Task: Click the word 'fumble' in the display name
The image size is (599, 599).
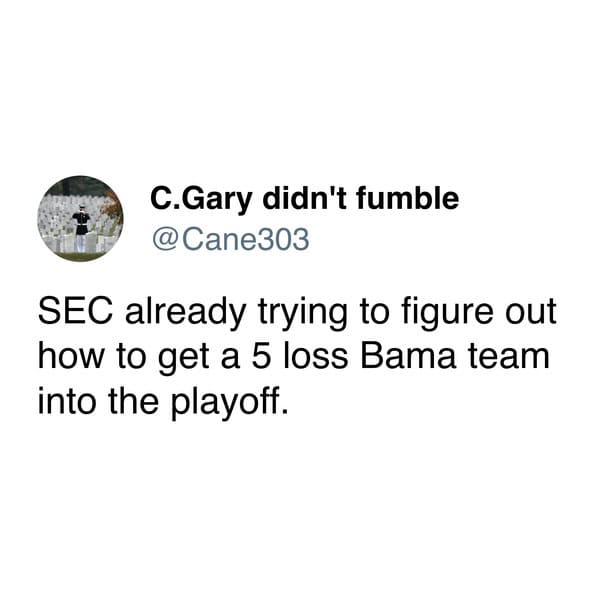Action: [x=408, y=198]
